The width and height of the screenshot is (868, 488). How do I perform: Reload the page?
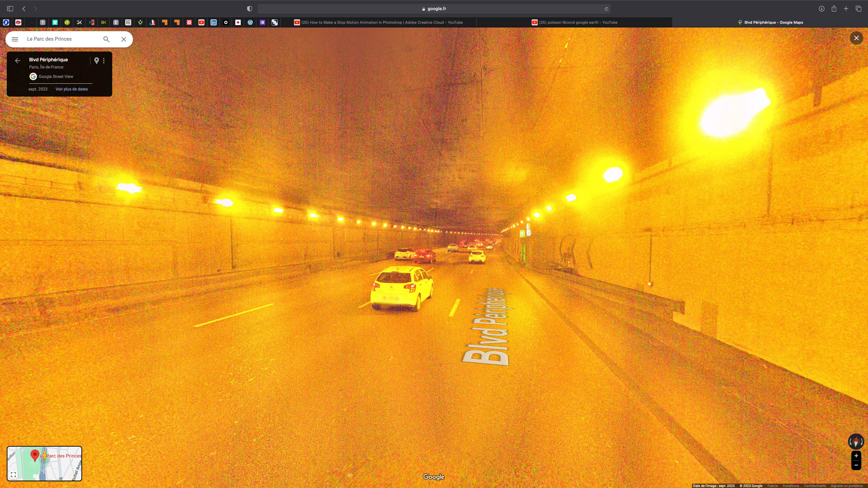[x=606, y=9]
